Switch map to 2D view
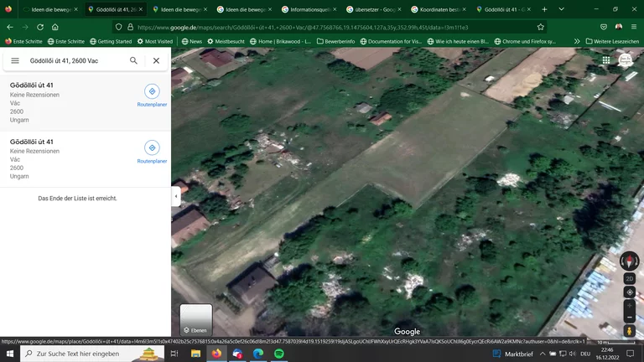Image resolution: width=644 pixels, height=362 pixels. point(629,279)
